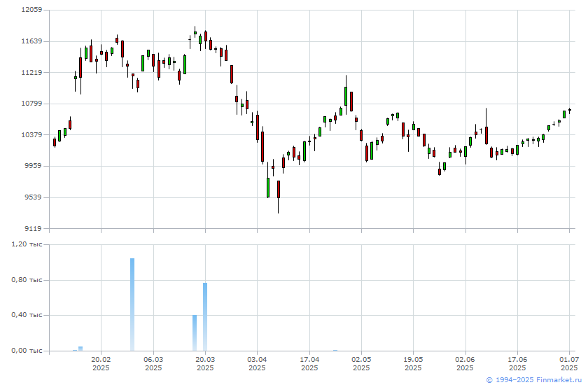Click the long green candle body ending at 9539

pos(267,188)
